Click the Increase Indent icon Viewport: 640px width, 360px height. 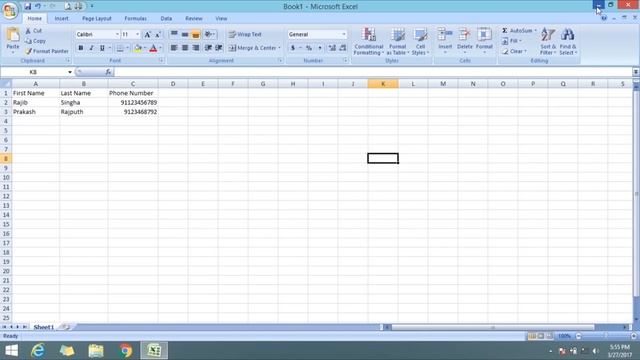[219, 48]
